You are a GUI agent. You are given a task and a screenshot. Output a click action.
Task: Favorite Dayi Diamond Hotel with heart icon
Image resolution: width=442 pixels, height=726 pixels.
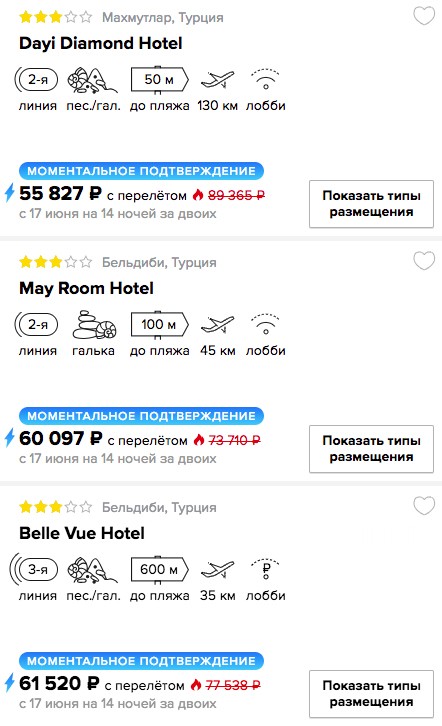424,16
